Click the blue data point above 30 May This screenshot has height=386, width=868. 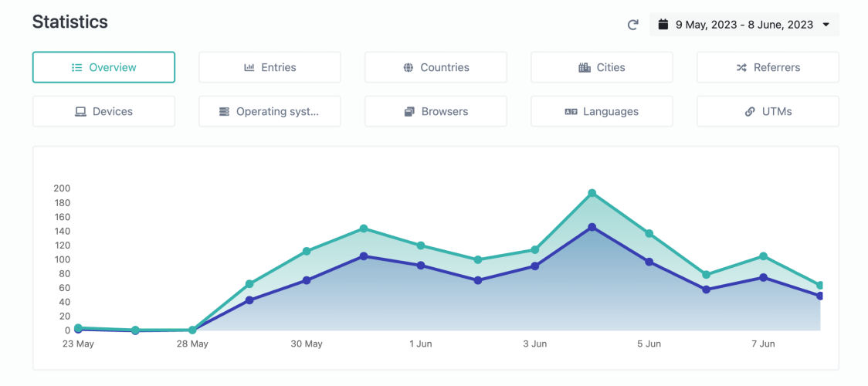pyautogui.click(x=307, y=280)
